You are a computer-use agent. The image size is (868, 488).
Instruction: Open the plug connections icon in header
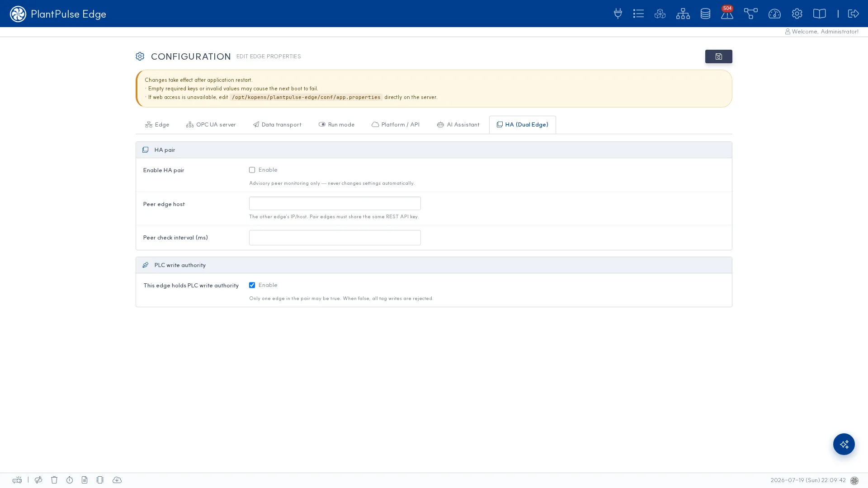point(618,14)
